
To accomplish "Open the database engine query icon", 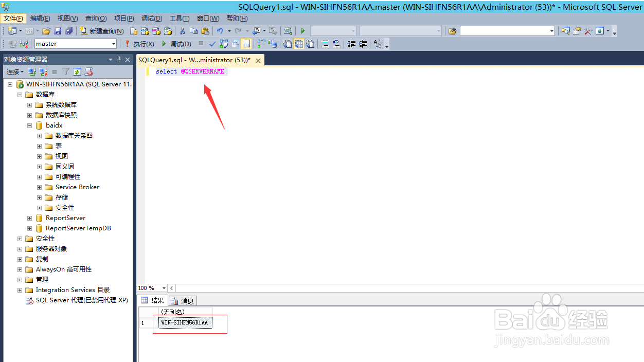I will [134, 31].
